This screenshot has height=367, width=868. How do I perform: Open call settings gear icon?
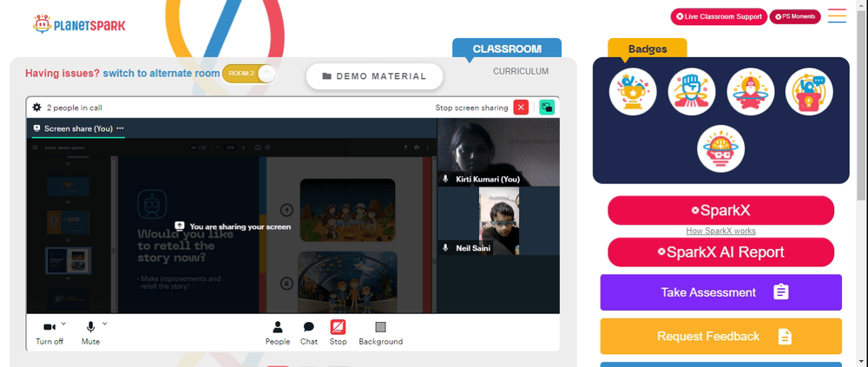click(37, 108)
